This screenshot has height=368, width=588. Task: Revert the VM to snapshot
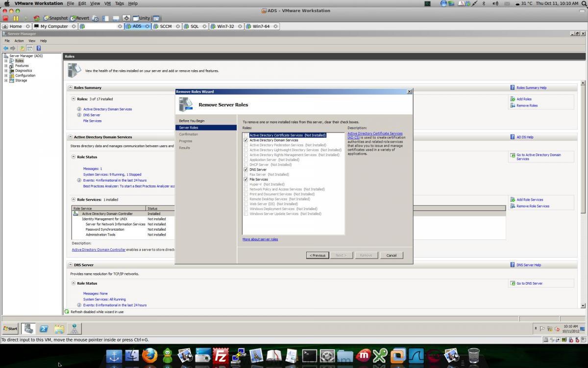(x=79, y=18)
